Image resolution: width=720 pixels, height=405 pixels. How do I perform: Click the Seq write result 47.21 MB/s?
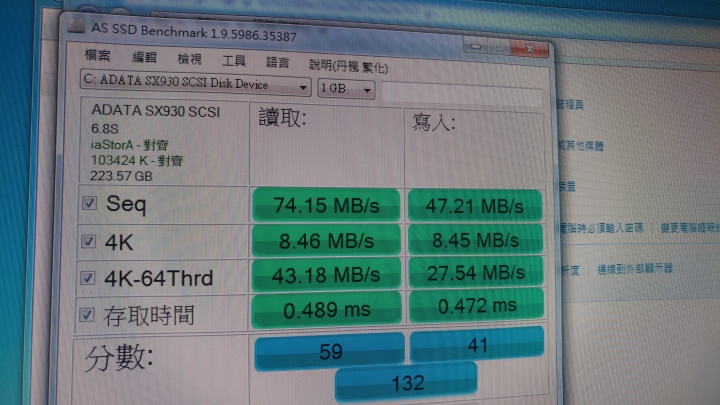(x=474, y=206)
